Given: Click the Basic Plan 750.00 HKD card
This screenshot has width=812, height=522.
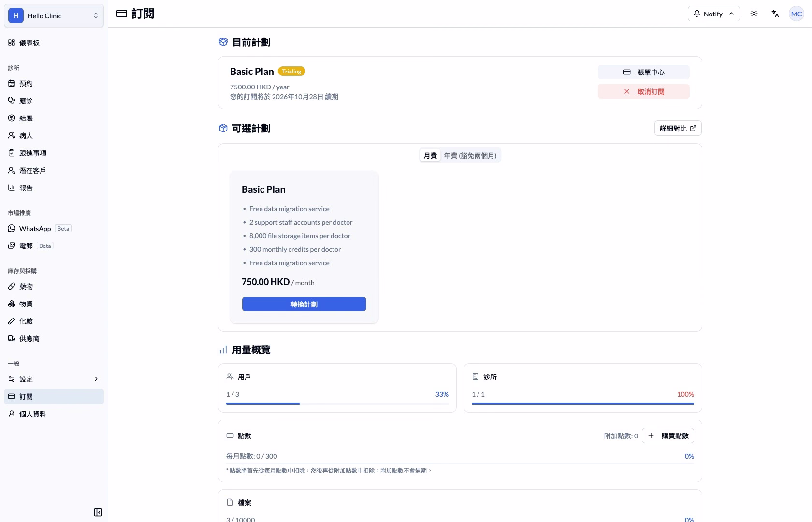Looking at the screenshot, I should pyautogui.click(x=304, y=247).
